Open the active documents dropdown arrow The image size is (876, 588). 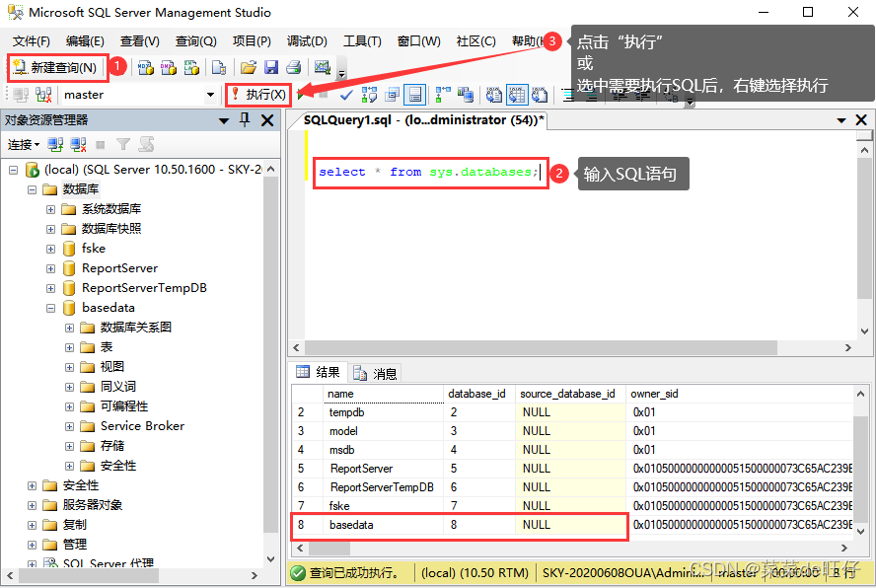coord(841,120)
